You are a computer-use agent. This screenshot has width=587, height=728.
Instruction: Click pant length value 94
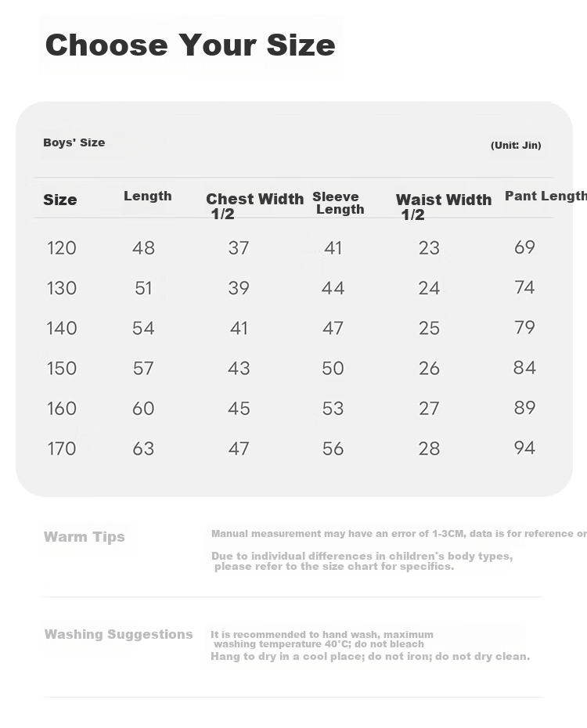tap(524, 448)
